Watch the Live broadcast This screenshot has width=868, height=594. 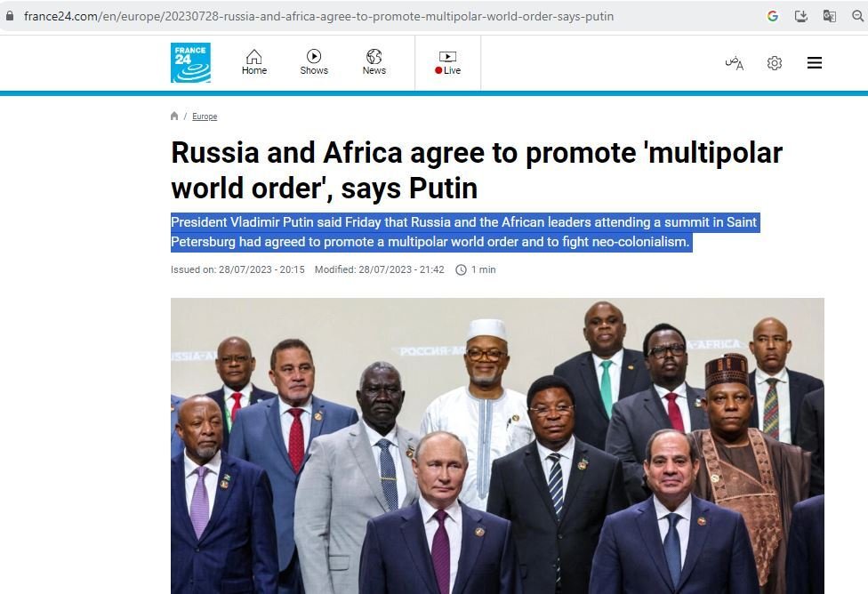[448, 63]
